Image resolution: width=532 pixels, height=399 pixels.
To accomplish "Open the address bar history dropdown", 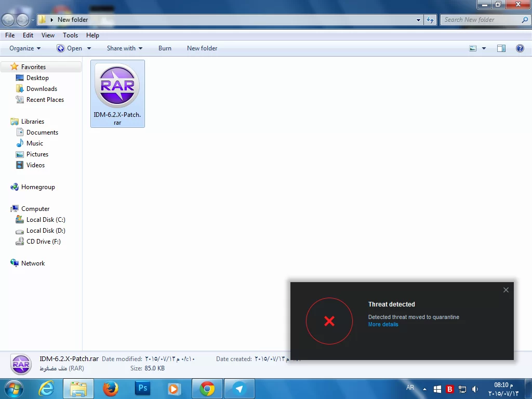I will 418,20.
